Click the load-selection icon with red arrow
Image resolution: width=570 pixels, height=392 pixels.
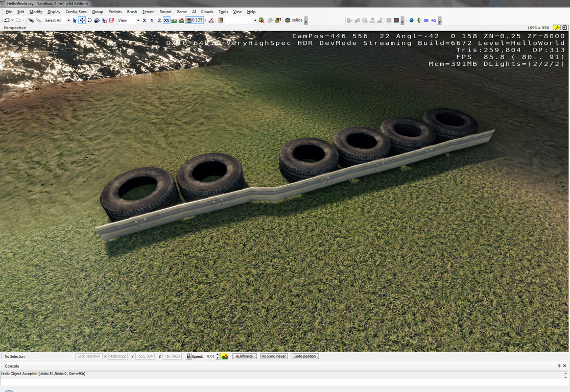pos(278,20)
